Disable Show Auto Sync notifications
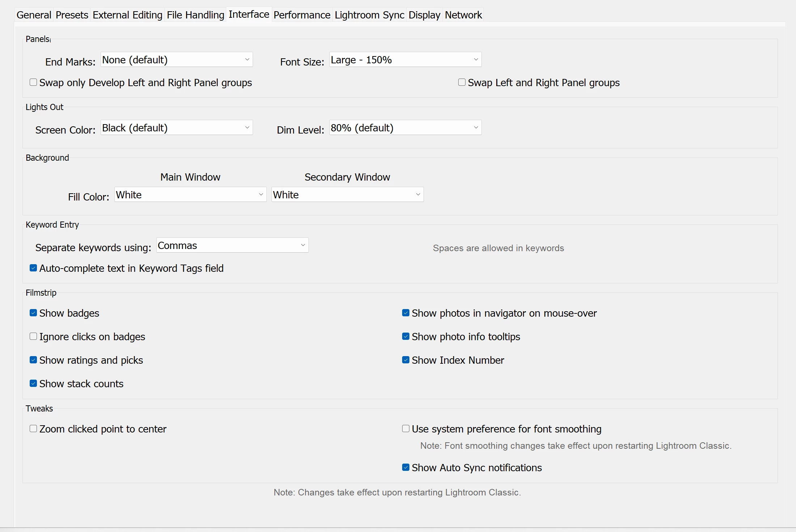 (x=406, y=468)
